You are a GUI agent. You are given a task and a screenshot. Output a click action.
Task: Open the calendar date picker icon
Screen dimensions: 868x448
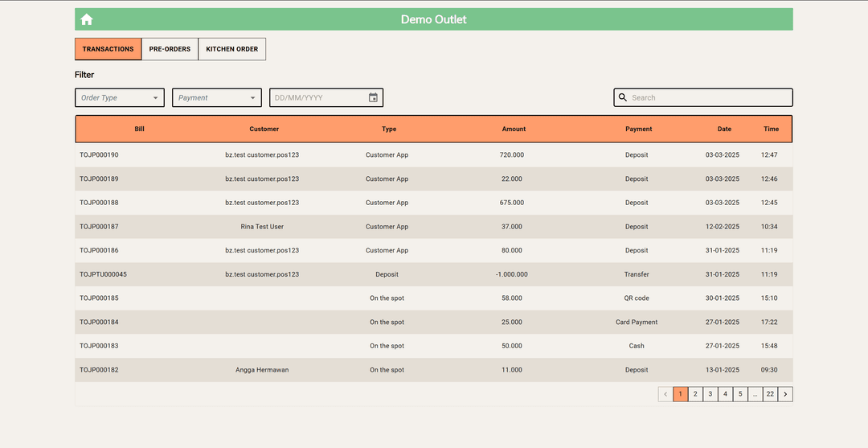[x=373, y=97]
